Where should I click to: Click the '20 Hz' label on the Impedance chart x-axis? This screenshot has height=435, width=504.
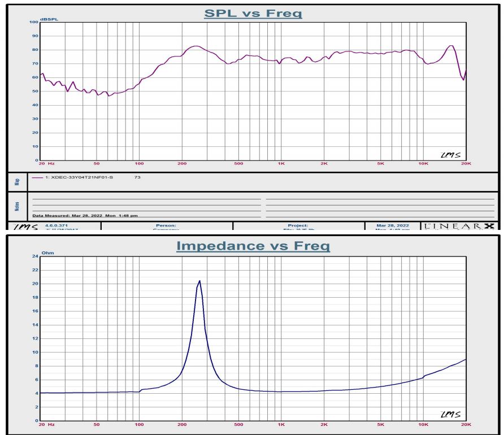coord(46,425)
